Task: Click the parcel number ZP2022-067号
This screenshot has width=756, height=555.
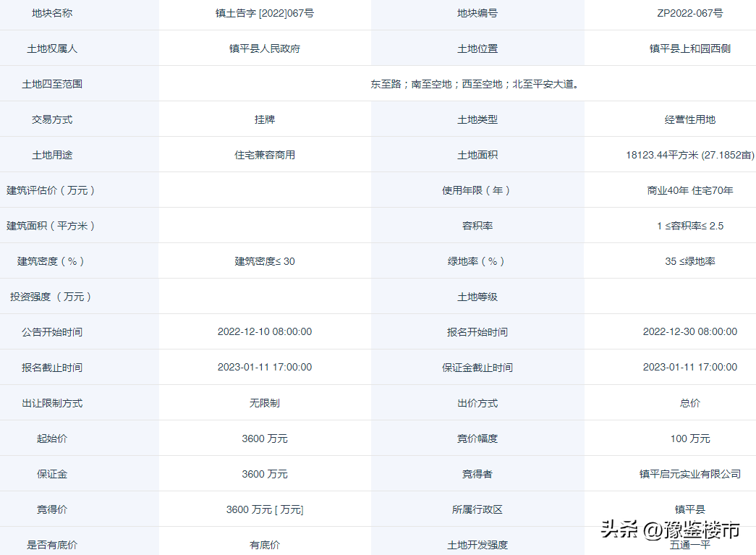Action: click(689, 13)
